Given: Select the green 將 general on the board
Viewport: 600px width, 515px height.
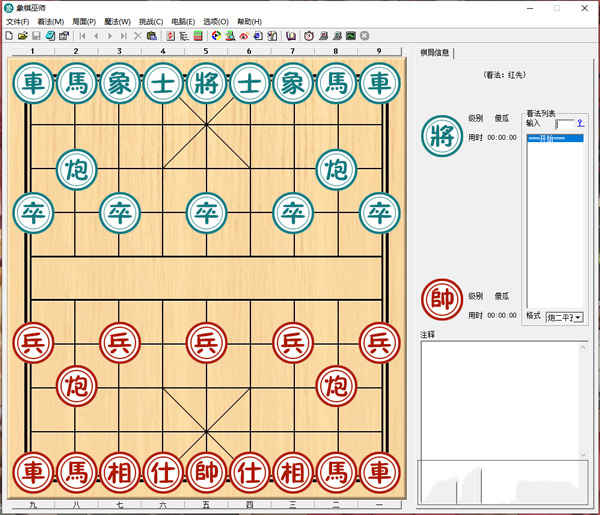Looking at the screenshot, I should (x=206, y=83).
